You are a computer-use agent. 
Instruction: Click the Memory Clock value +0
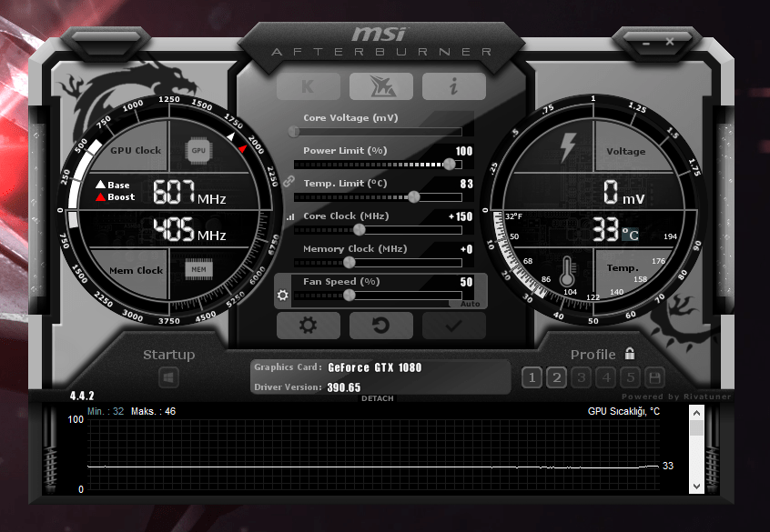point(467,249)
